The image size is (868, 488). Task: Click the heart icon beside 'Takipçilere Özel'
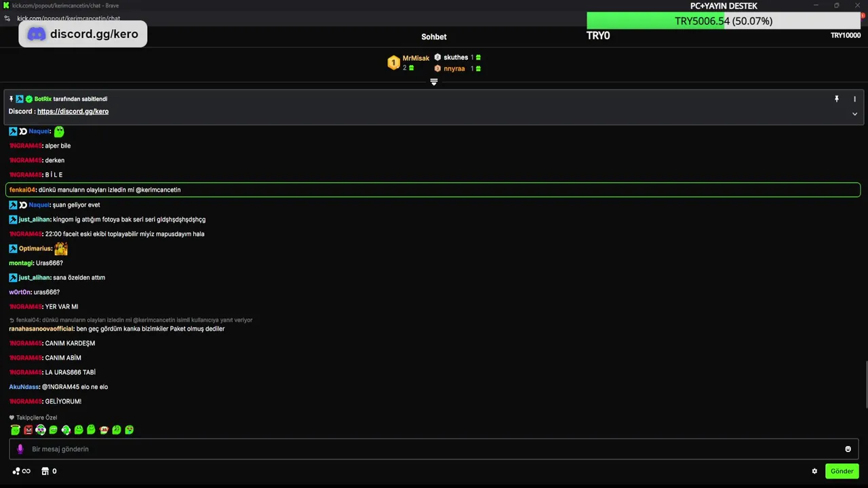(x=12, y=418)
